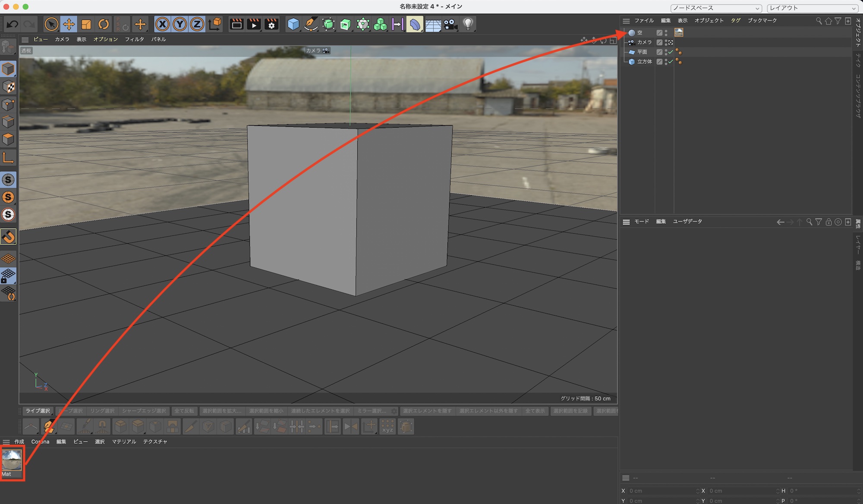Toggle the green enable check for 立方体
This screenshot has height=504, width=863.
point(671,62)
